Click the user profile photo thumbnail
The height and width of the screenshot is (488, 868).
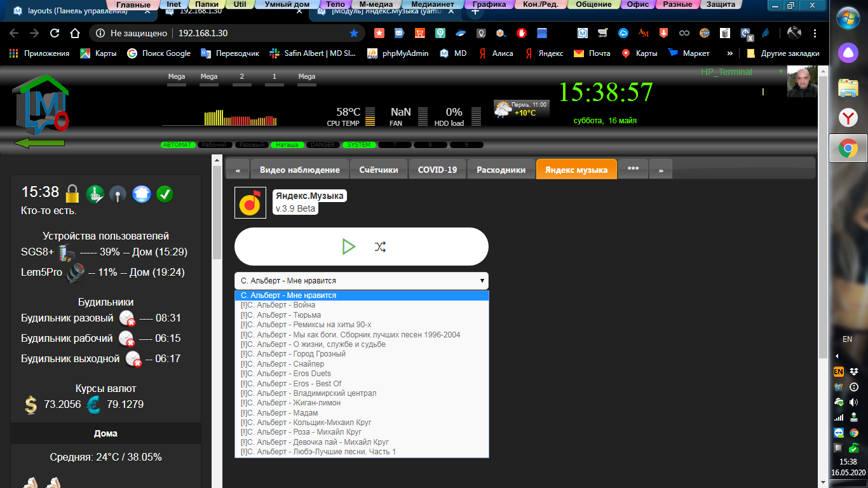coord(802,81)
